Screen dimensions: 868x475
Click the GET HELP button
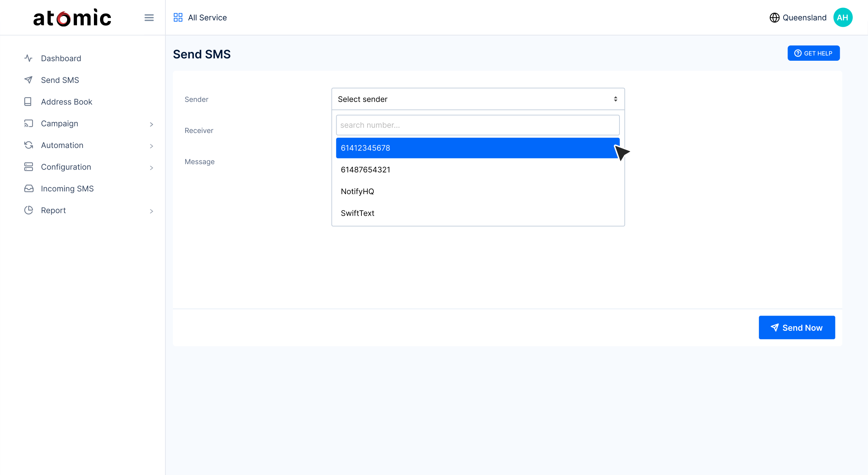pyautogui.click(x=813, y=53)
